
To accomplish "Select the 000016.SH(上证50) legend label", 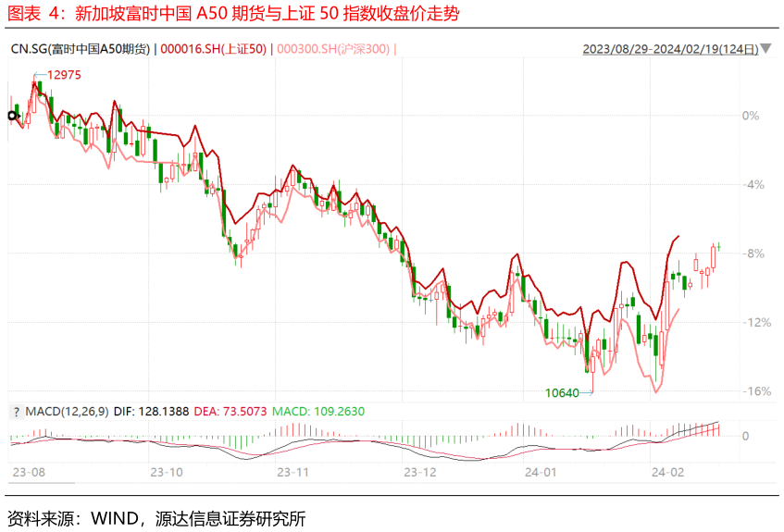I will (214, 49).
